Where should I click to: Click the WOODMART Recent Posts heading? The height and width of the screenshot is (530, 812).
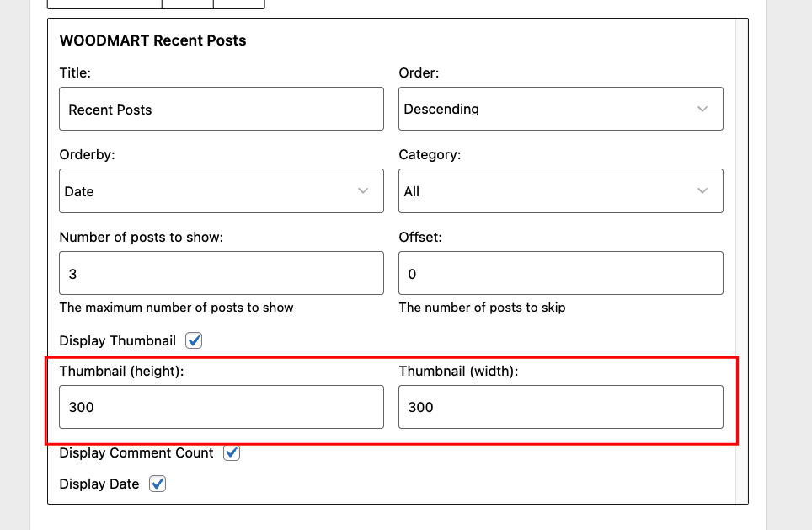152,40
